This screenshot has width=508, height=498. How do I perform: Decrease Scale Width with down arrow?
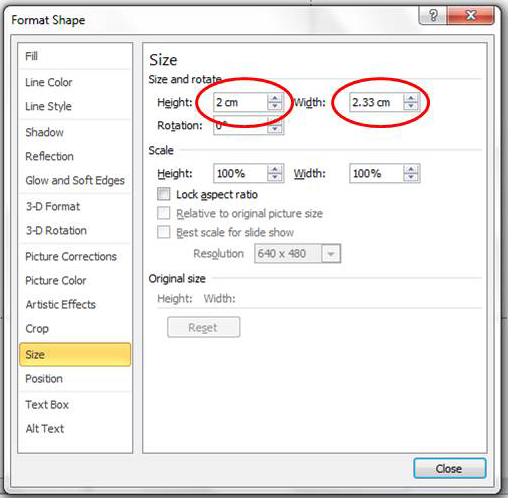(411, 177)
